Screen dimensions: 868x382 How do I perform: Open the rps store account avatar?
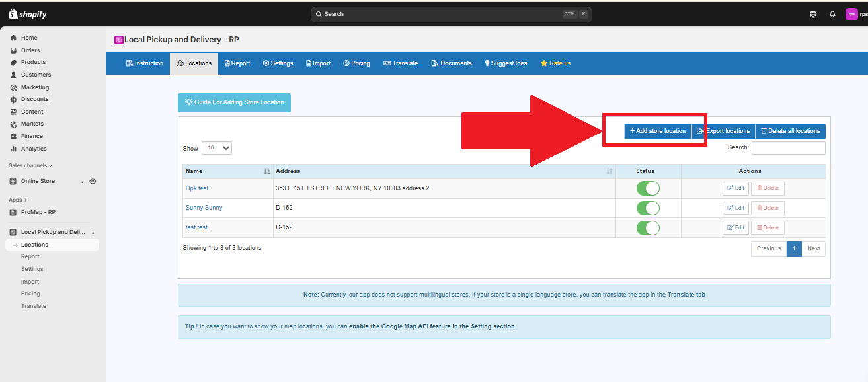852,14
